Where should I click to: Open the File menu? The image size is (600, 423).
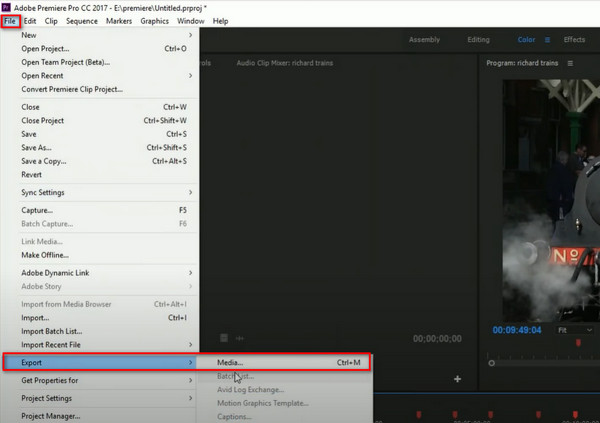click(10, 21)
